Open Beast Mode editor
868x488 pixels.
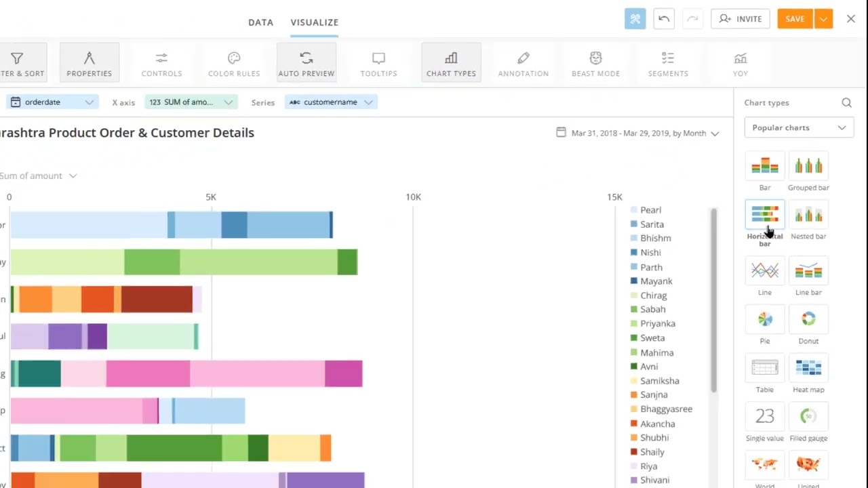[x=595, y=63]
